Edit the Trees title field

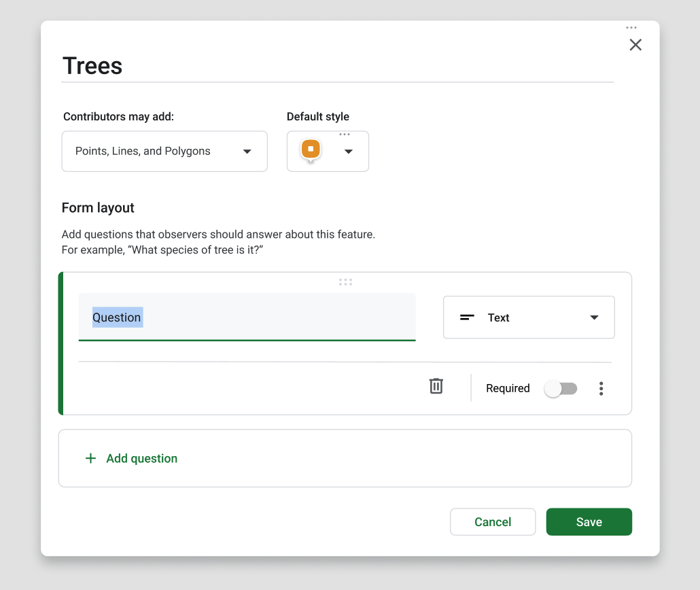point(337,66)
